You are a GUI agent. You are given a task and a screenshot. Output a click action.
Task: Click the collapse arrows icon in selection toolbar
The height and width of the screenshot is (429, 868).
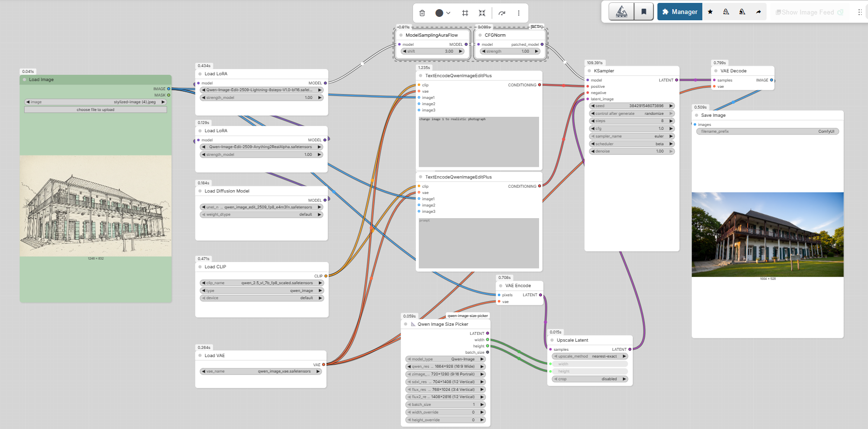click(482, 13)
